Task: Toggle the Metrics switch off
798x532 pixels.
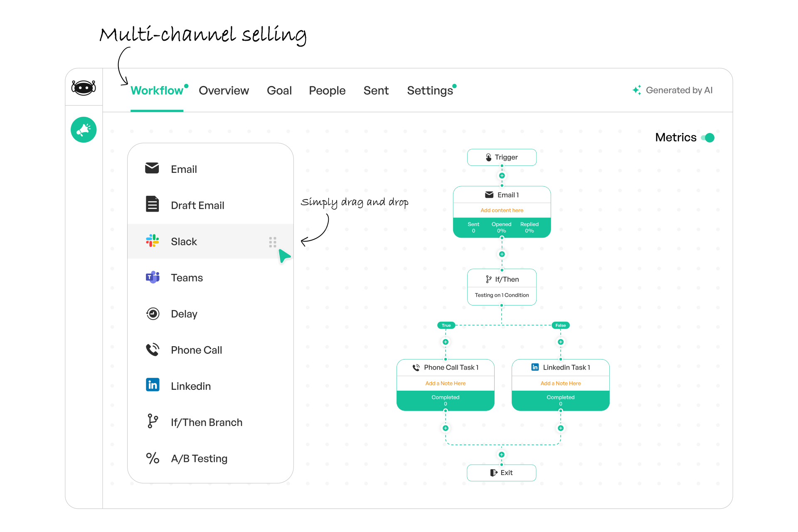Action: (707, 138)
